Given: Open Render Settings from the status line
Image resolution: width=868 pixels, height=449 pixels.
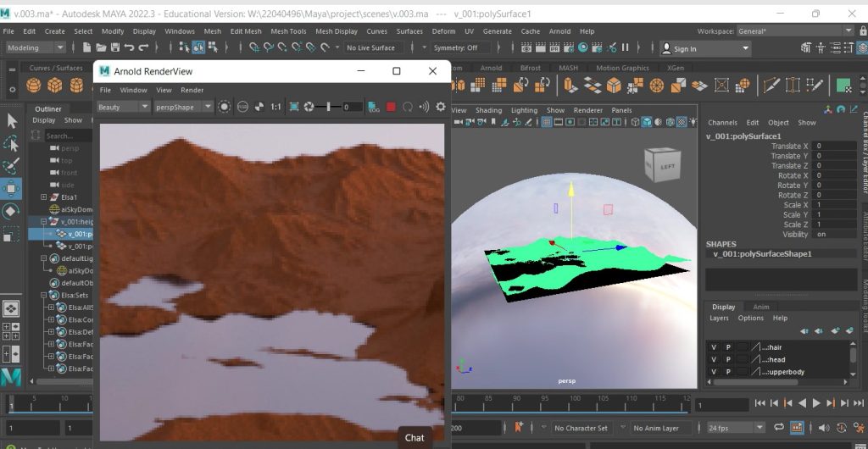Looking at the screenshot, I should click(x=569, y=47).
